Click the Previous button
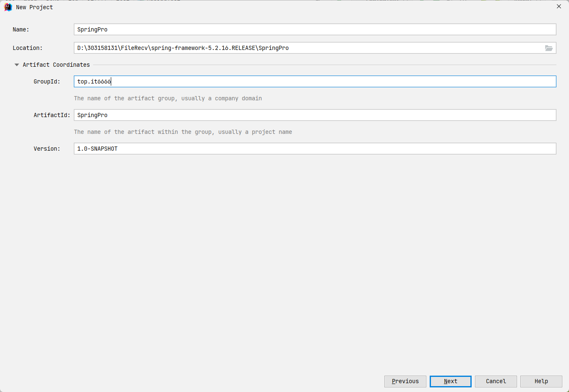569x392 pixels. (x=405, y=381)
